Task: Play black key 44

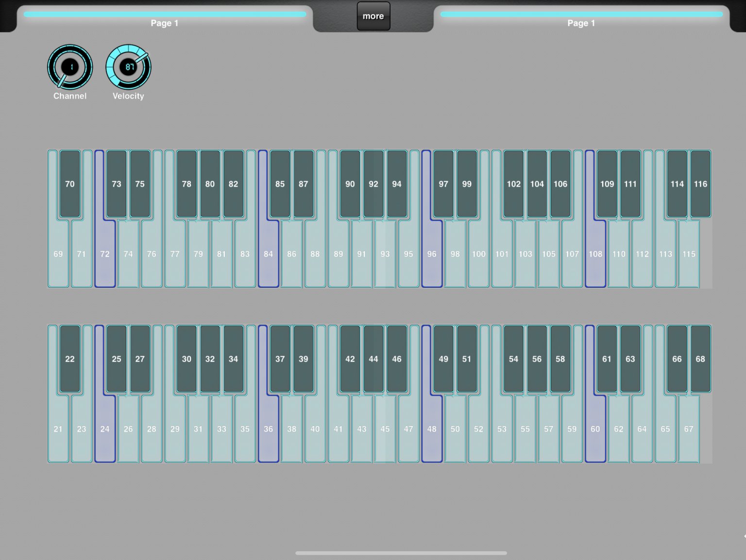Action: point(373,359)
